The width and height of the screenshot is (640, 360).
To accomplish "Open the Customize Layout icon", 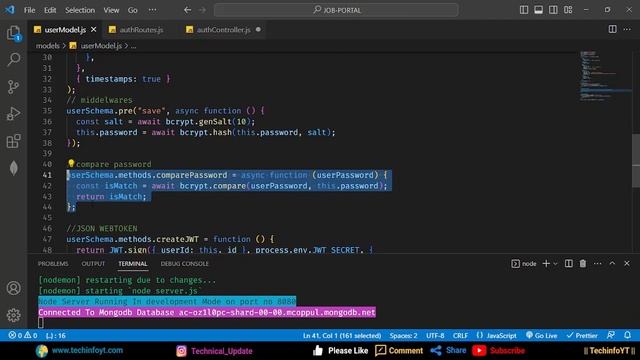I will 568,10.
